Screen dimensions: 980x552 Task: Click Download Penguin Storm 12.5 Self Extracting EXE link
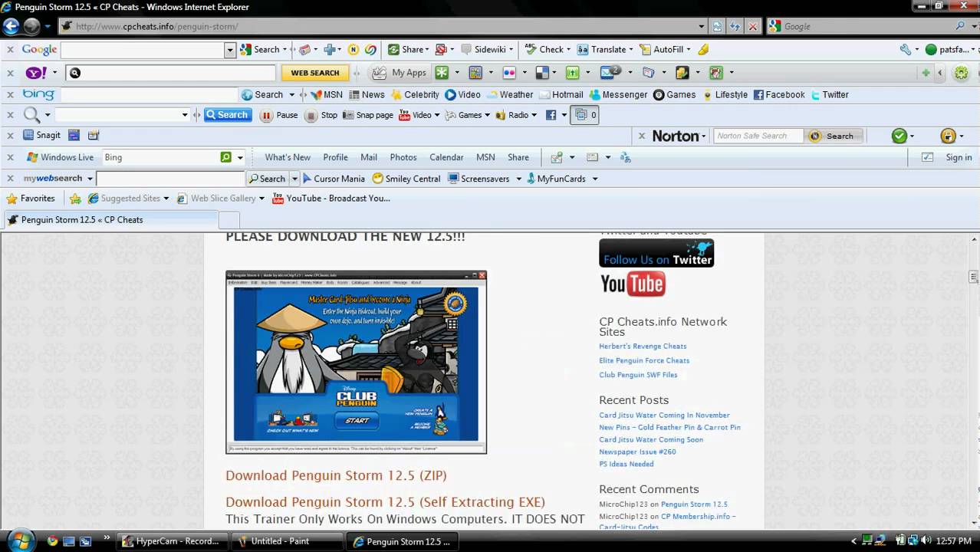coord(385,502)
